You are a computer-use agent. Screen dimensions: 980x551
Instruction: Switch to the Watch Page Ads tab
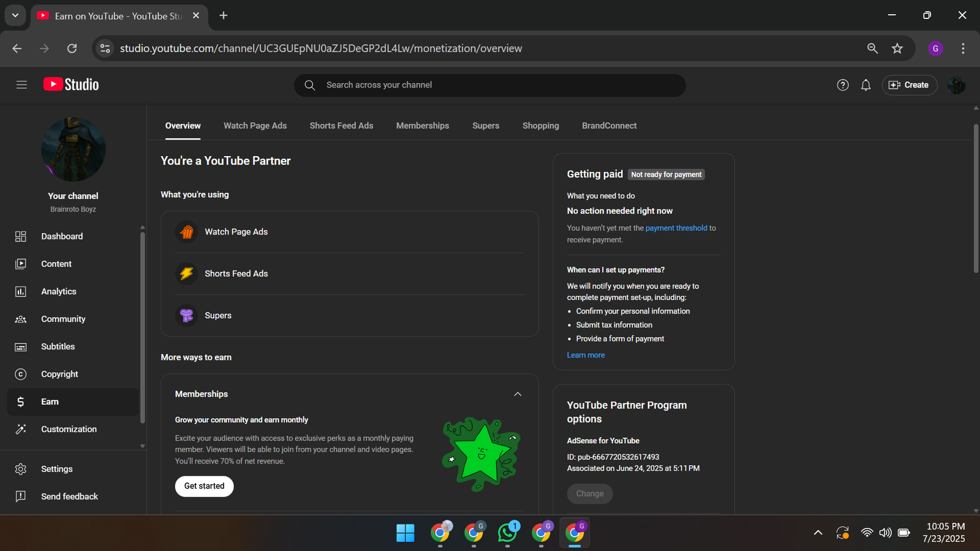point(255,126)
